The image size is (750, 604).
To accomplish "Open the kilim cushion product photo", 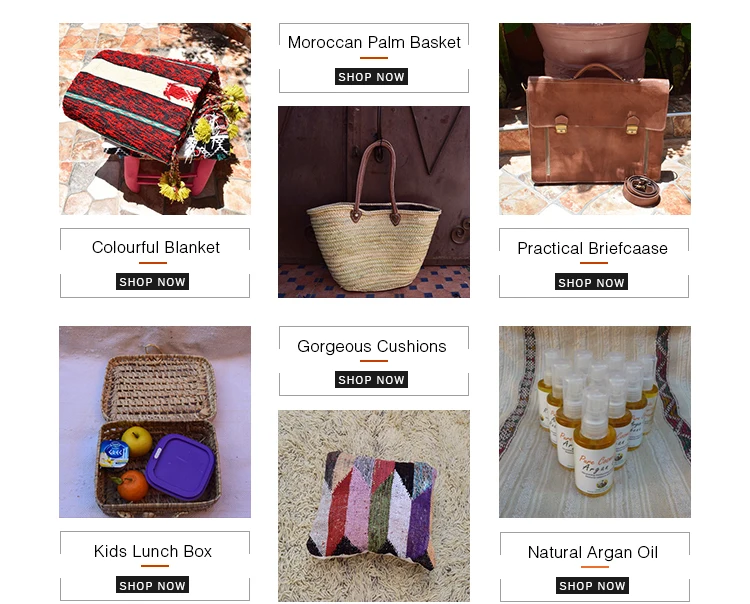I will (374, 506).
